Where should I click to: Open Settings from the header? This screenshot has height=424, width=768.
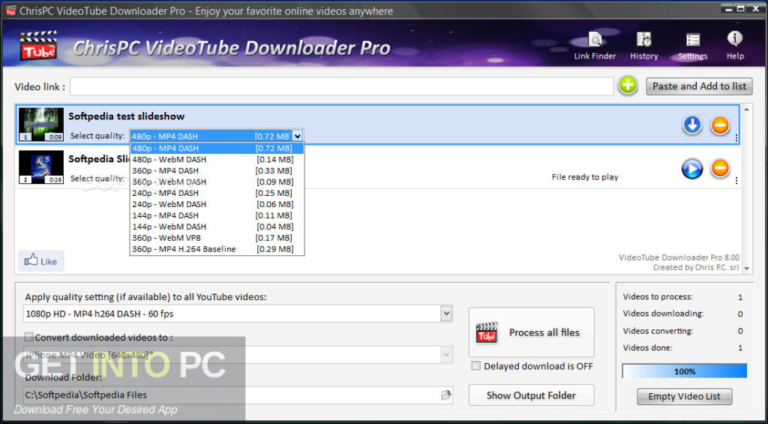693,46
